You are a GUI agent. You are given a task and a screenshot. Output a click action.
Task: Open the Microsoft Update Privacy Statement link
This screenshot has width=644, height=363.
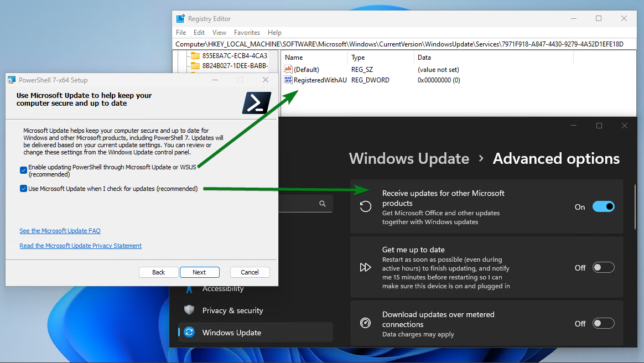click(81, 246)
